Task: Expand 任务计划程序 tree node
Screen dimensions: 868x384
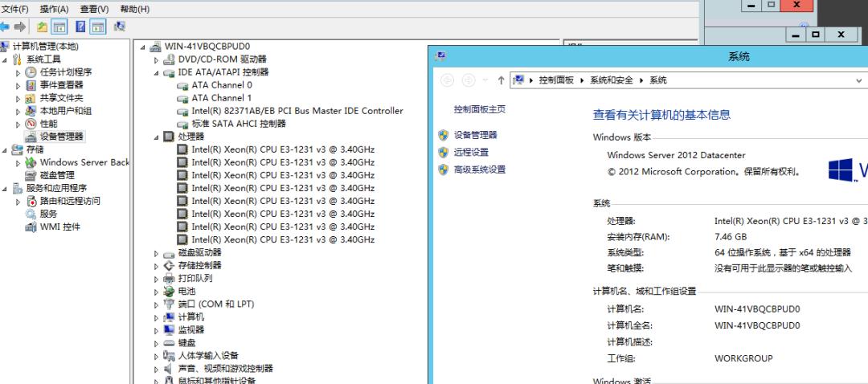Action: [x=18, y=72]
